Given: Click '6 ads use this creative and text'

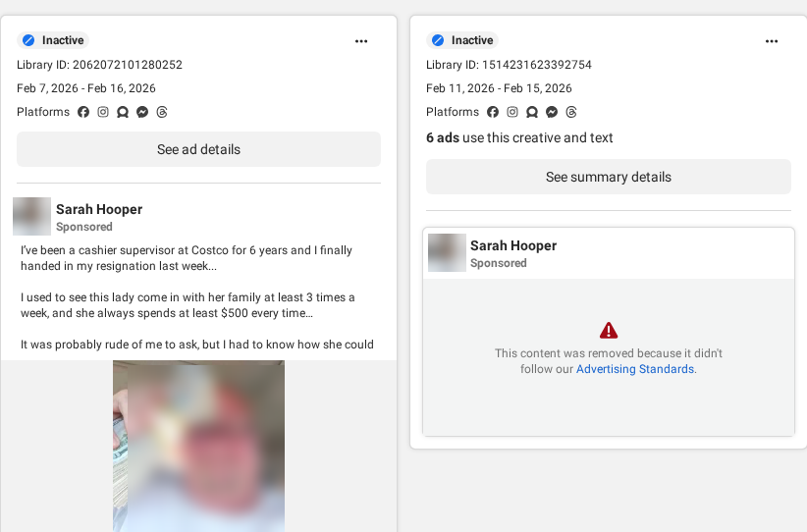Looking at the screenshot, I should tap(519, 137).
